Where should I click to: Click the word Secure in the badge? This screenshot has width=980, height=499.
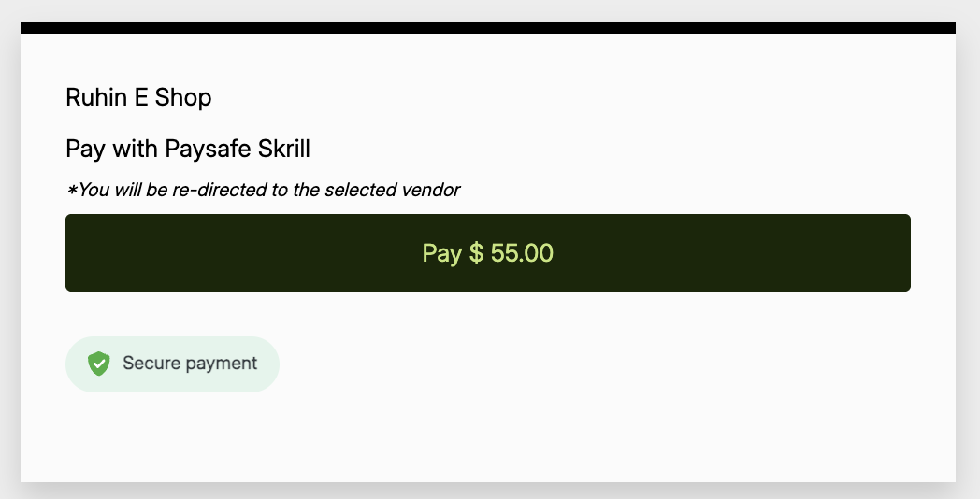click(x=150, y=364)
